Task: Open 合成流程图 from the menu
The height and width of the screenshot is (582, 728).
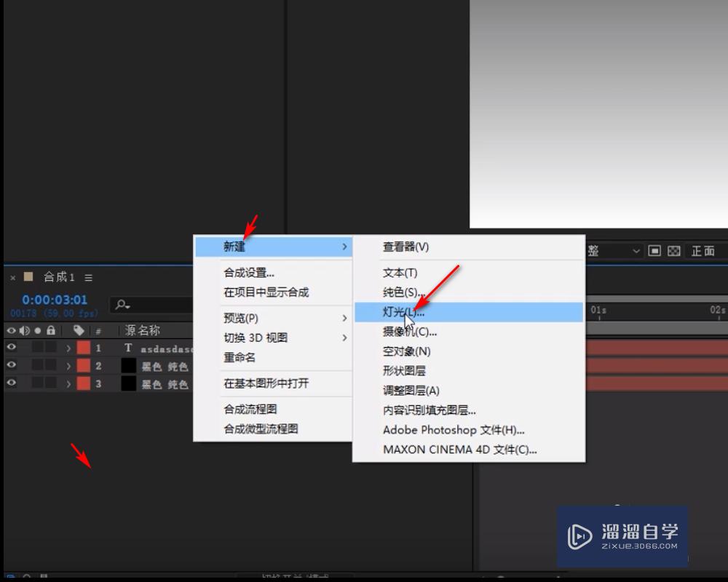Action: 250,409
